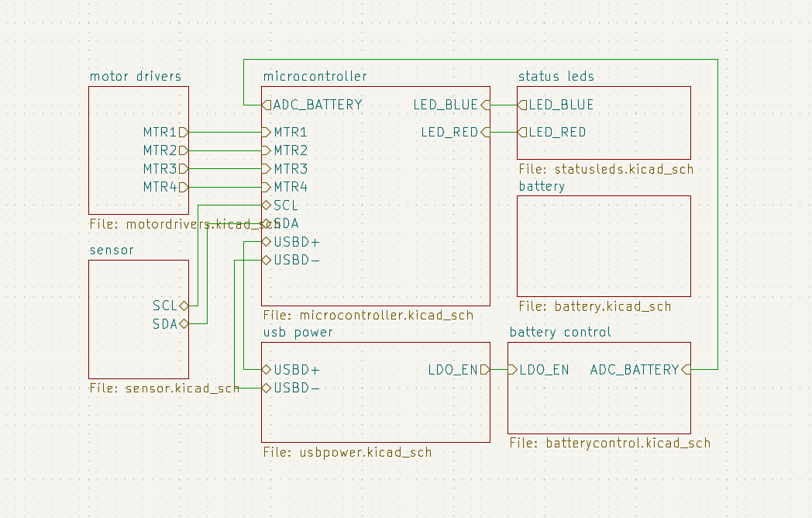Viewport: 812px width, 518px height.
Task: Click the 'microcontroller' sheet name label
Action: click(315, 77)
